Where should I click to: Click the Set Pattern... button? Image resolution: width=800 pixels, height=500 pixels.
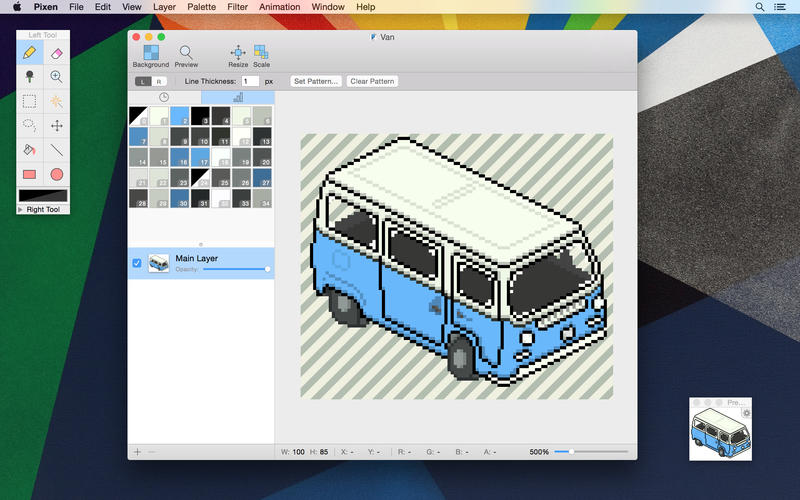pyautogui.click(x=316, y=81)
